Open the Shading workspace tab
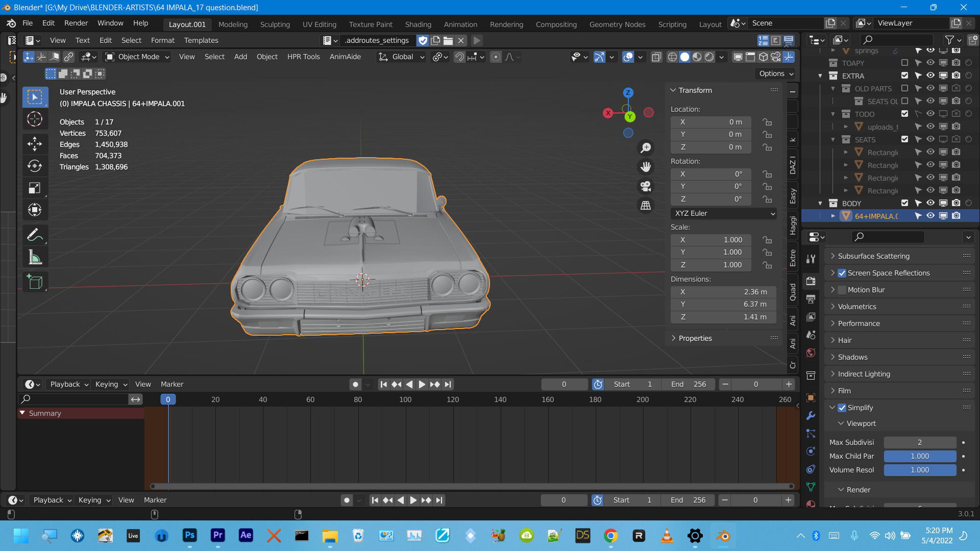This screenshot has width=980, height=551. (418, 23)
